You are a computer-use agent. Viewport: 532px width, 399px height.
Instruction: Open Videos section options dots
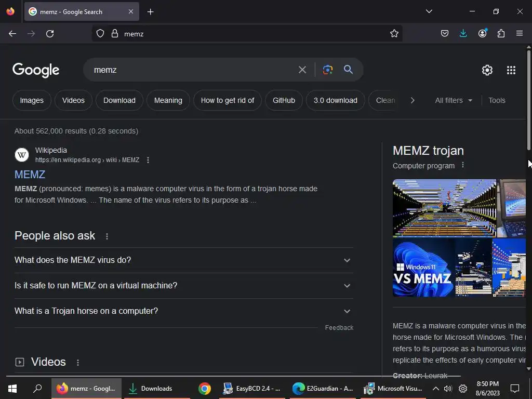pyautogui.click(x=78, y=363)
